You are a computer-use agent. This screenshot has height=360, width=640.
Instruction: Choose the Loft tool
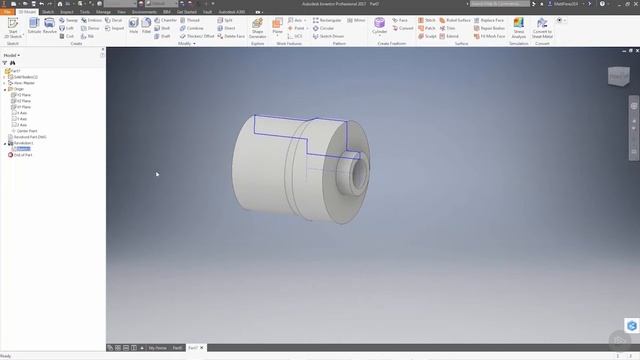[67, 28]
